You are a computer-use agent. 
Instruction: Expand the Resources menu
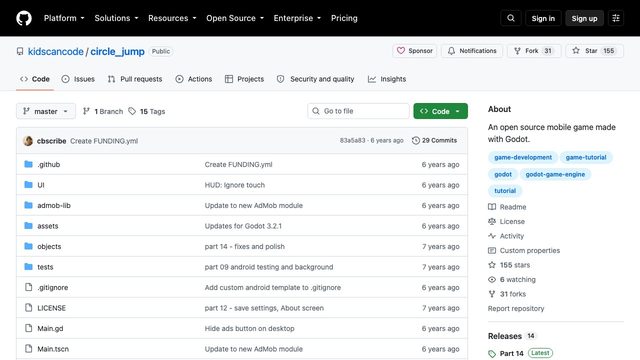click(x=172, y=18)
